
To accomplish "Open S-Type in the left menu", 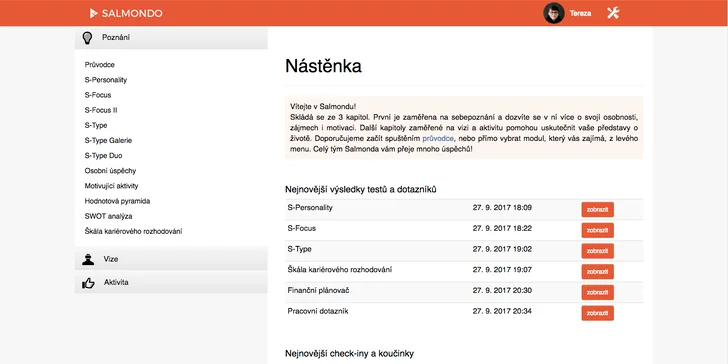I will tap(96, 125).
